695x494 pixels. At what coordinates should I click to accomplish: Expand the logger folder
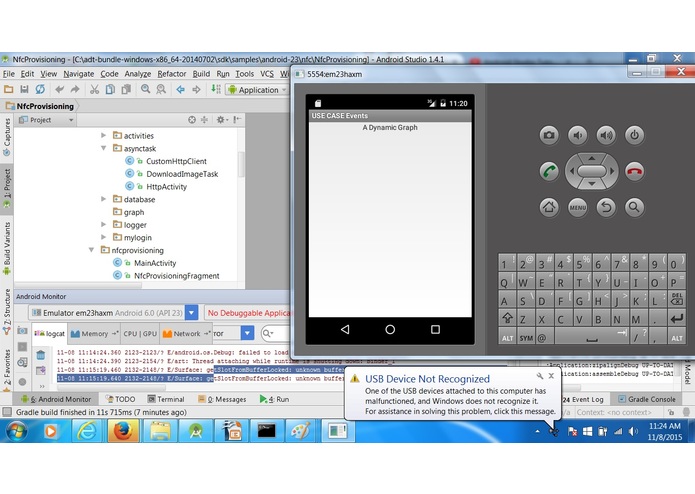(103, 225)
